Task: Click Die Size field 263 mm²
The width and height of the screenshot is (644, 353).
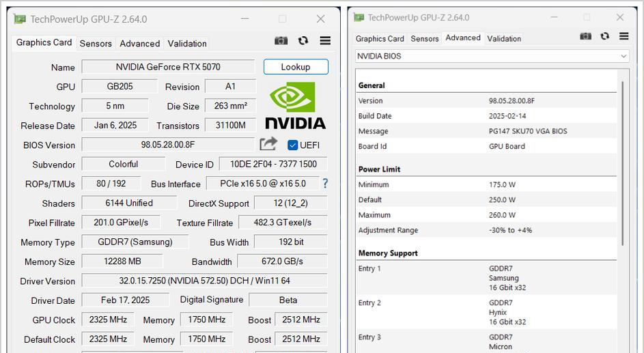Action: pyautogui.click(x=230, y=106)
